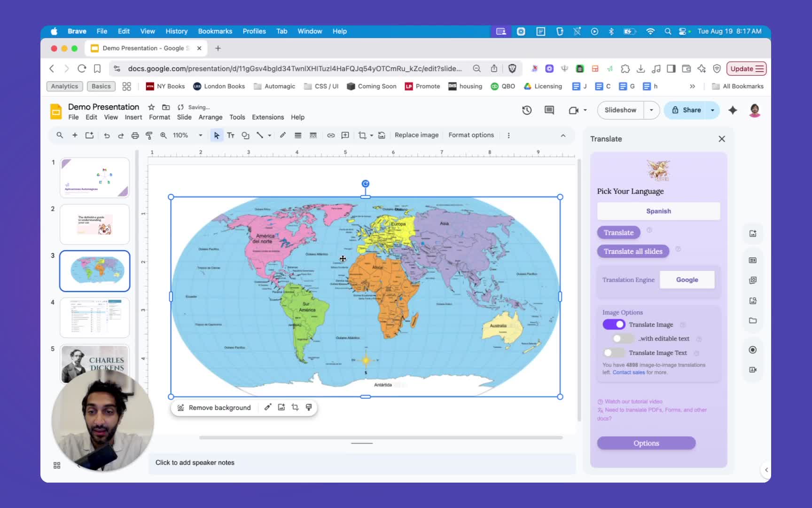This screenshot has height=508, width=812.
Task: Select the text box tool
Action: point(231,135)
